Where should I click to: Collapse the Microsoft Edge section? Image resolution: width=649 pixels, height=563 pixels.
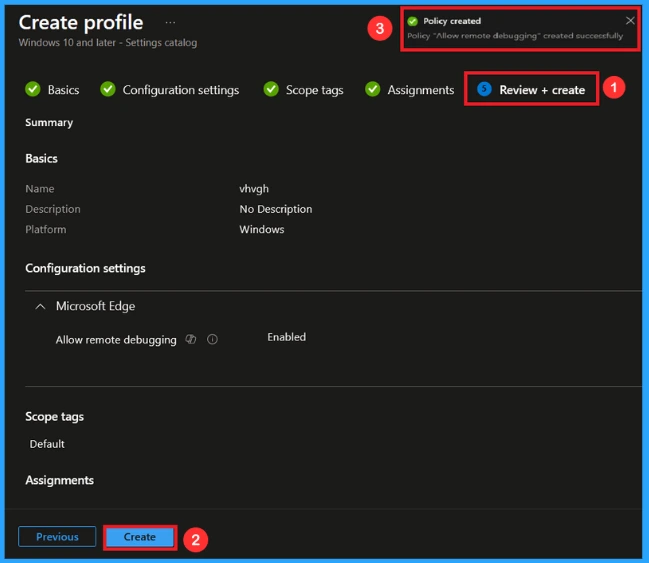pos(40,306)
